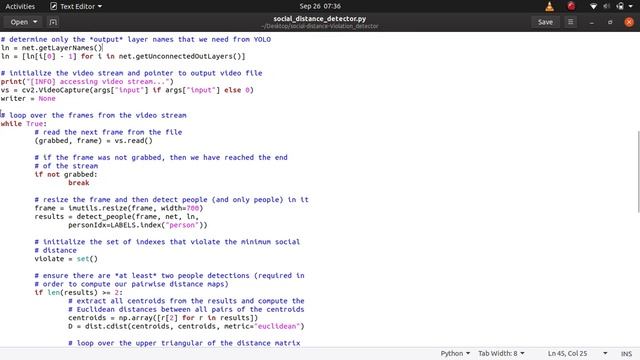The width and height of the screenshot is (640, 360).
Task: Open the recent files arrow next to Open
Action: 35,22
